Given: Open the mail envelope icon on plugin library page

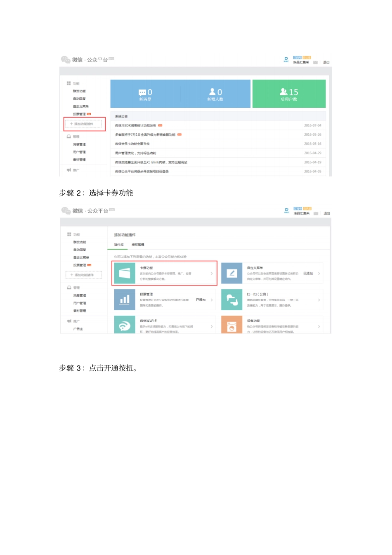Looking at the screenshot, I should [316, 213].
